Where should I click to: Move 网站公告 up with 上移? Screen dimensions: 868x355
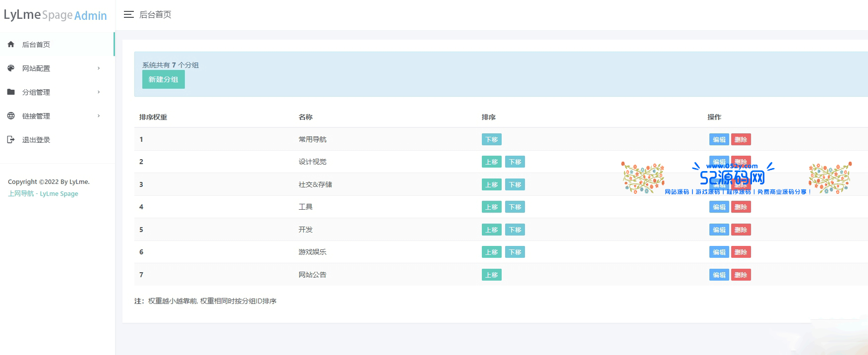click(491, 275)
